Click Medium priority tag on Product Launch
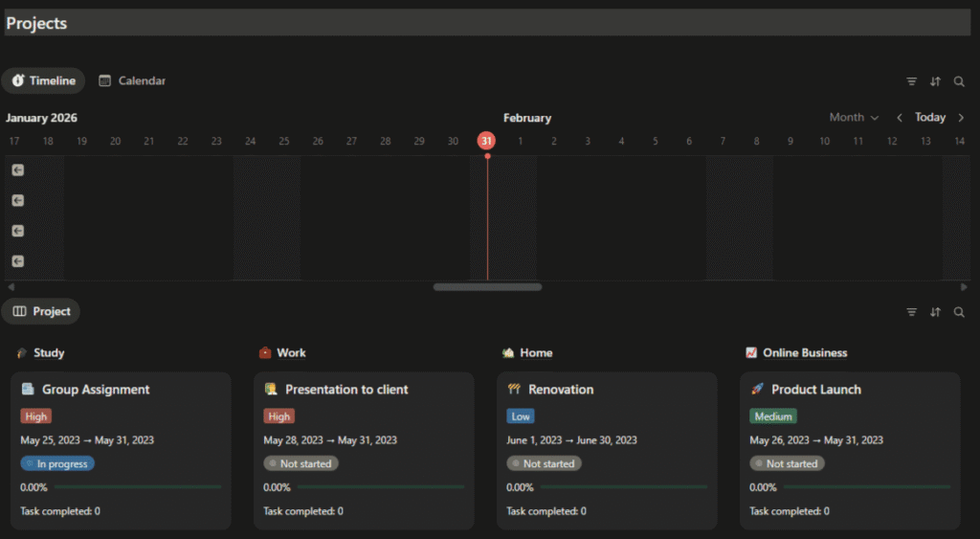Screen dimensions: 980x539 click(x=773, y=416)
